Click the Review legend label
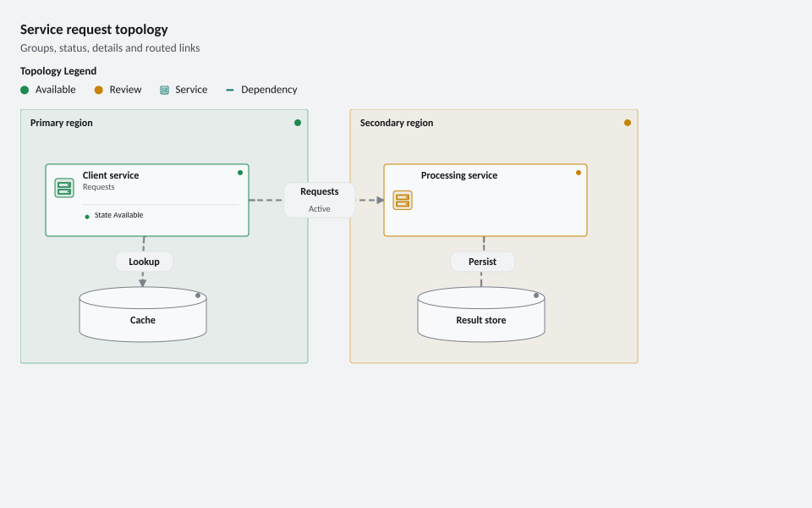812x508 pixels. 125,90
